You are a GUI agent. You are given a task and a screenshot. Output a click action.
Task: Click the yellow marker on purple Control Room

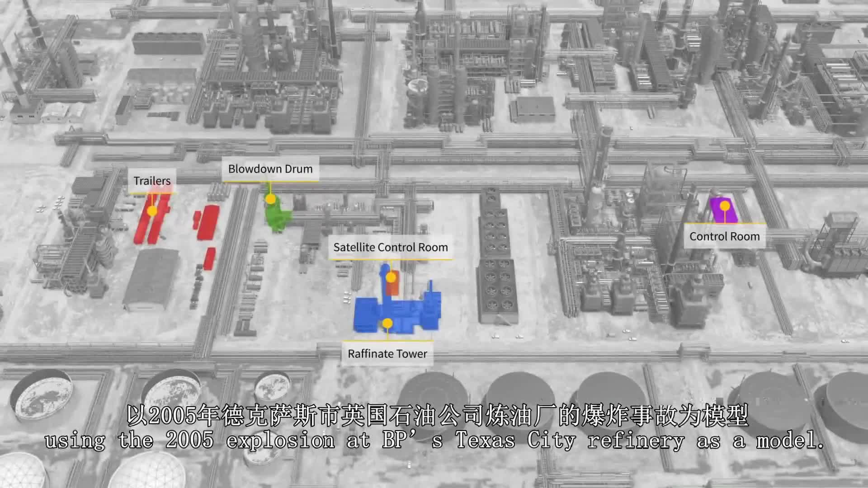click(725, 206)
